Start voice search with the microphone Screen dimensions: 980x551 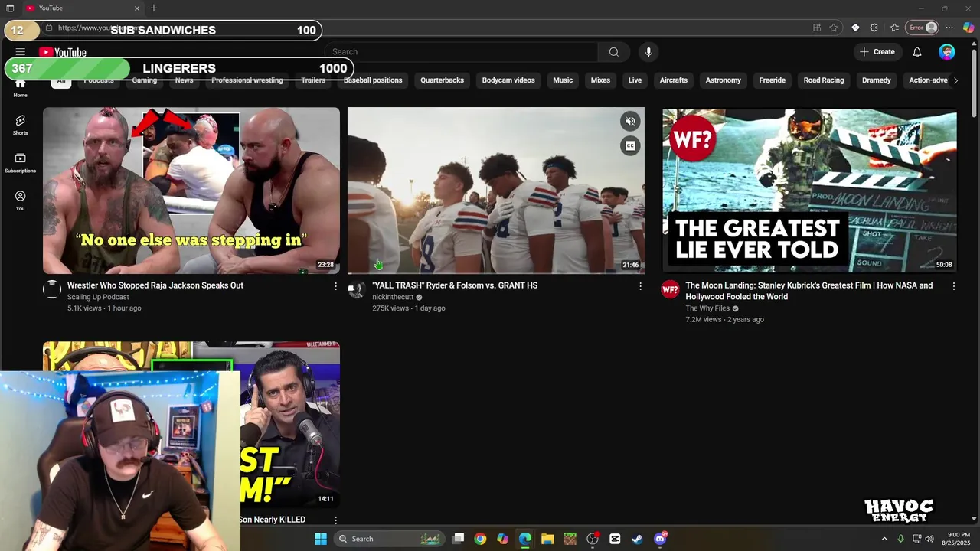pyautogui.click(x=648, y=52)
